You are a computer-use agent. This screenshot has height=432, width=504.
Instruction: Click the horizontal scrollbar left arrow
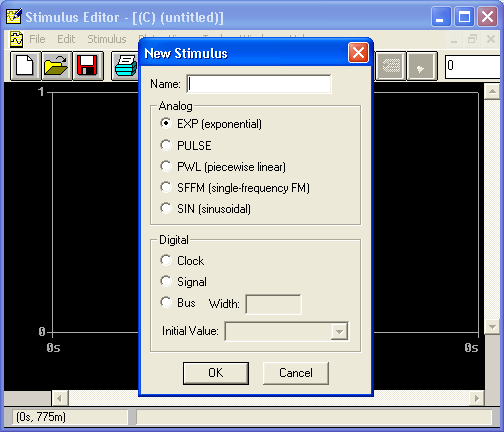[60, 398]
